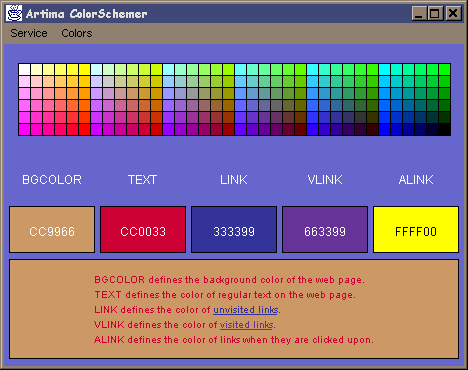Minimize the Artima ColorSchemer window
This screenshot has height=370, width=468.
point(419,14)
